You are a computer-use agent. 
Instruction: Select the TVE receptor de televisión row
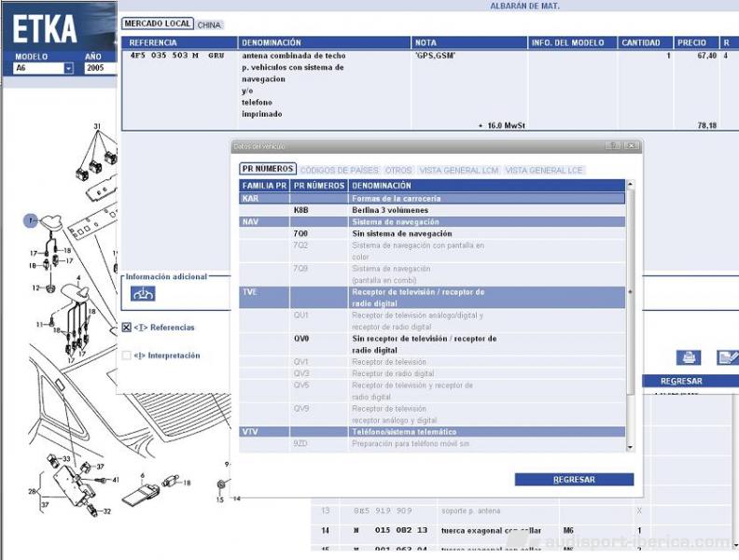tap(432, 298)
